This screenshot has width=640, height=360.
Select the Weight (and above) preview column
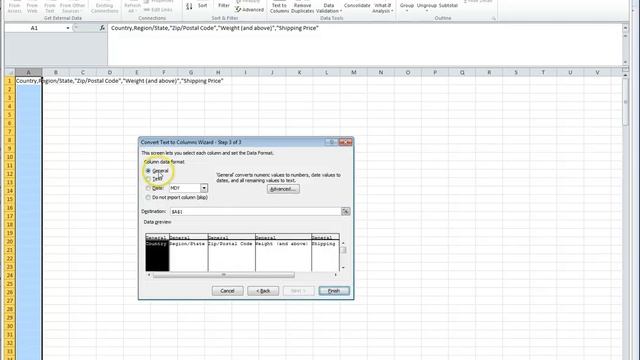pyautogui.click(x=283, y=254)
